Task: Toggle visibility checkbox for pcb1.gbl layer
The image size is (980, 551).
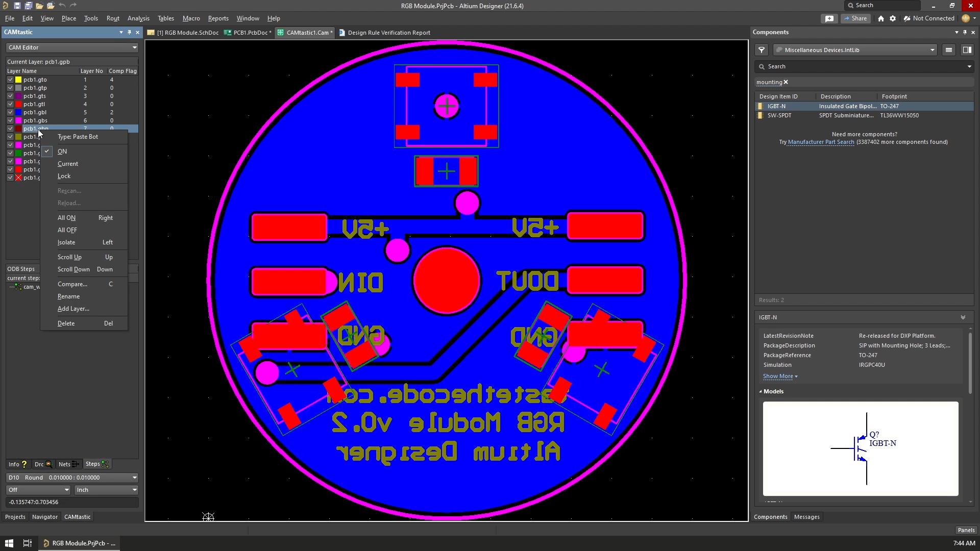Action: pos(10,112)
